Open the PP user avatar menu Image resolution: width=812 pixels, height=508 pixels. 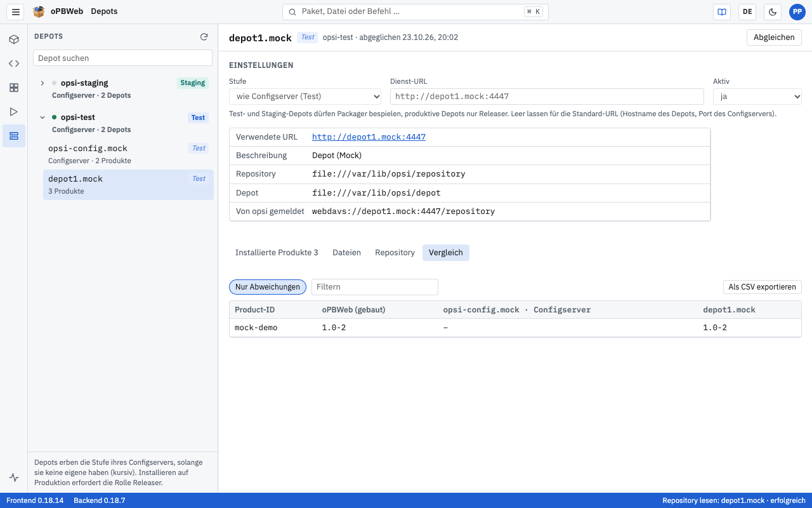(797, 11)
